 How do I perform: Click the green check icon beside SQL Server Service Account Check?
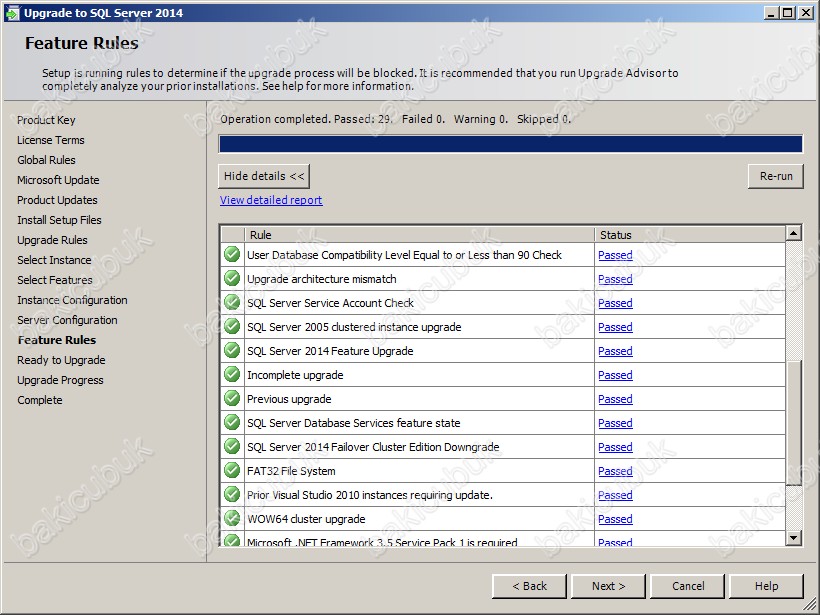pos(232,303)
